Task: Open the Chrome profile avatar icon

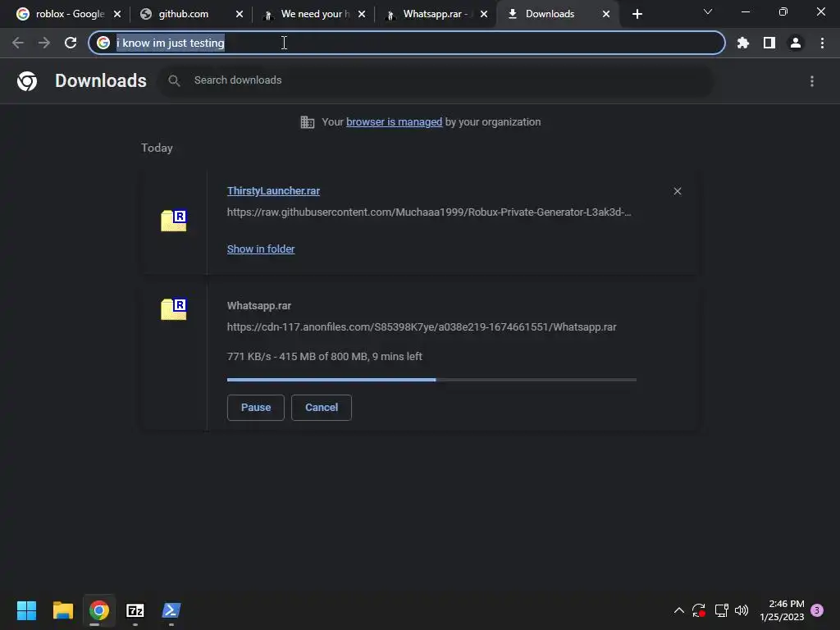Action: pos(795,43)
